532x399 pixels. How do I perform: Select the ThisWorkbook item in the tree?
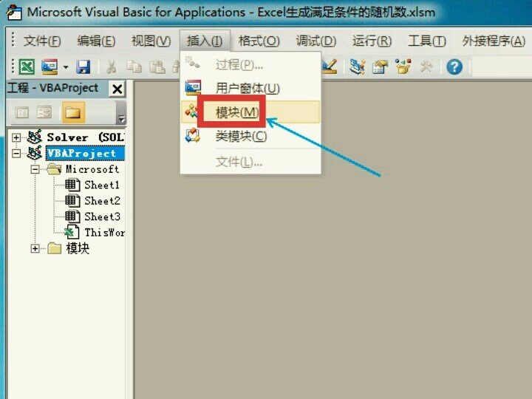(x=103, y=232)
